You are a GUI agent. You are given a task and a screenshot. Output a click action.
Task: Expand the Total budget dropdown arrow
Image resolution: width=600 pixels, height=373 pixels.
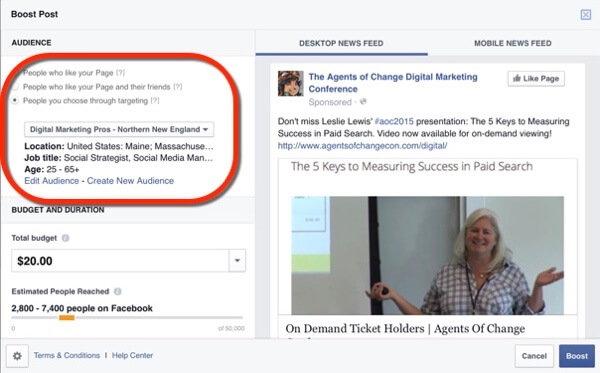click(237, 261)
